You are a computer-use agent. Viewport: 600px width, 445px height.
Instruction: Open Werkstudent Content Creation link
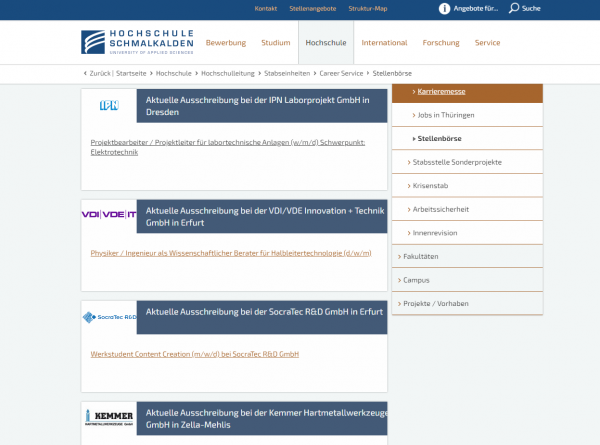(195, 354)
